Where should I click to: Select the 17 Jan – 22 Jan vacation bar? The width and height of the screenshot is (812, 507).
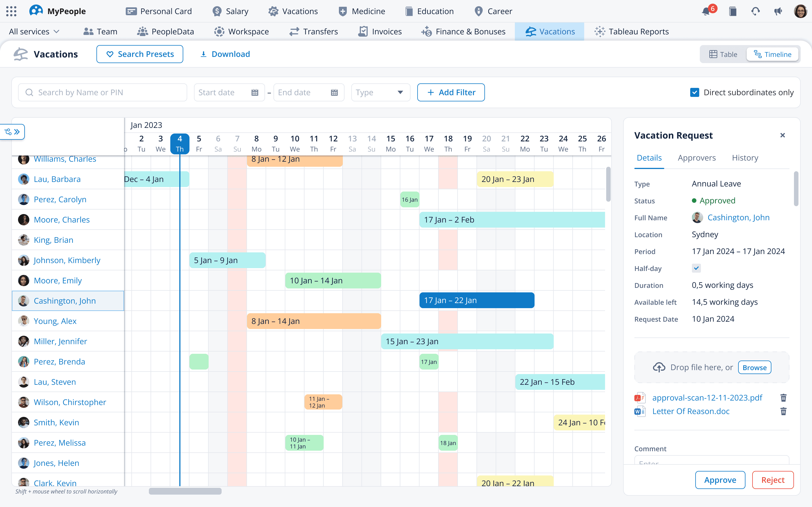click(476, 301)
